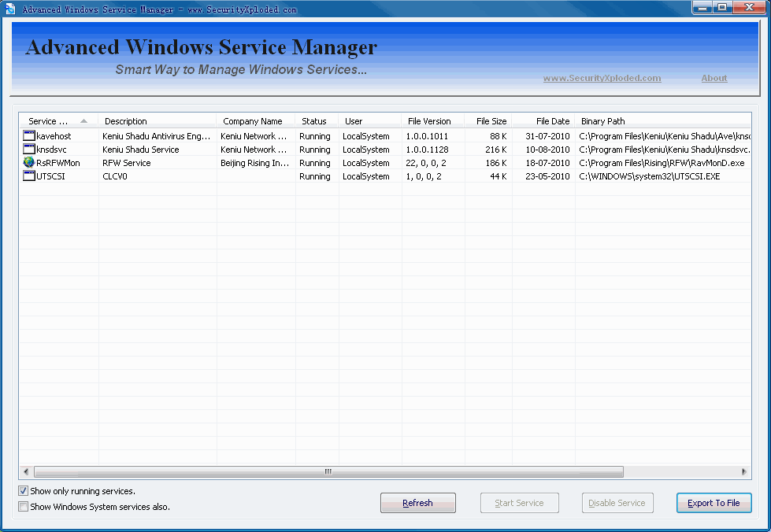Toggle Show only running services checkbox
Screen dimensions: 771x532
23,491
